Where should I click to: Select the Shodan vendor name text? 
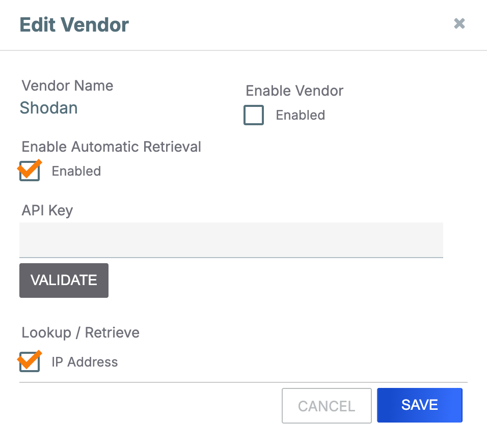pyautogui.click(x=49, y=108)
